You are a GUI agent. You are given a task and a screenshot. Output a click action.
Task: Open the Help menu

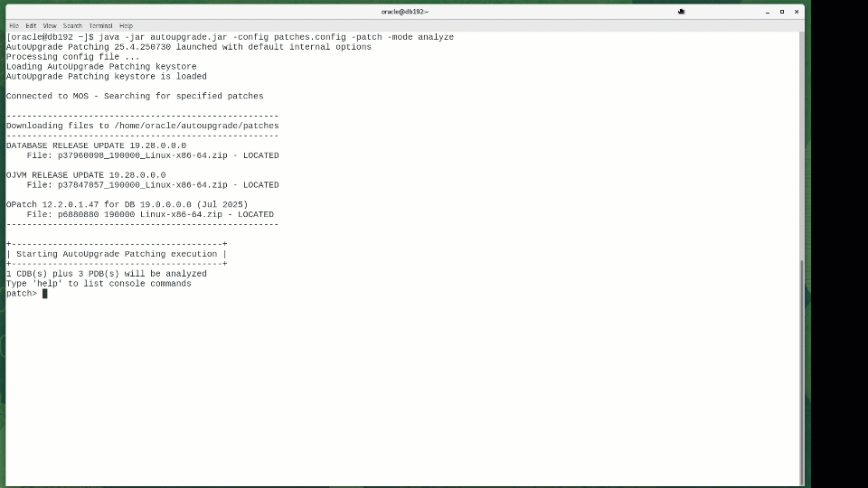click(x=126, y=26)
